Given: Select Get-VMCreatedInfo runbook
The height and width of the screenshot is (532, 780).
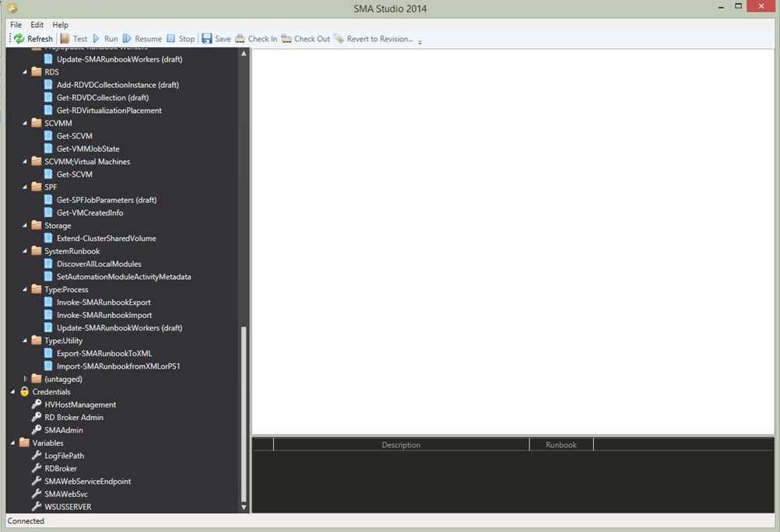Looking at the screenshot, I should tap(90, 213).
